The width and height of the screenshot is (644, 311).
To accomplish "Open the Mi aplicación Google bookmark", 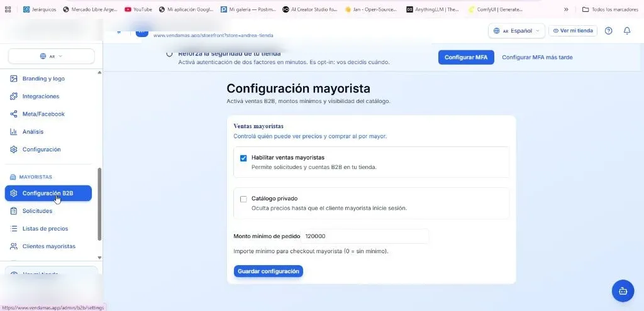I will coord(186,9).
